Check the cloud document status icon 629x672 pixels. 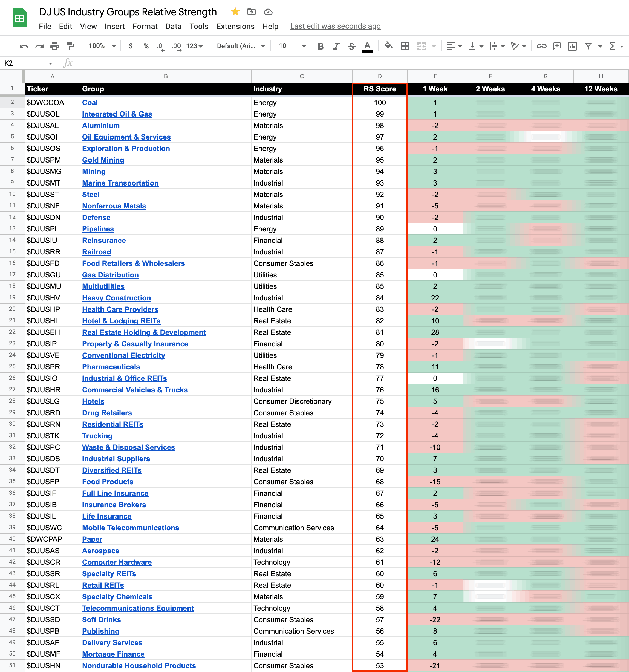[x=268, y=12]
